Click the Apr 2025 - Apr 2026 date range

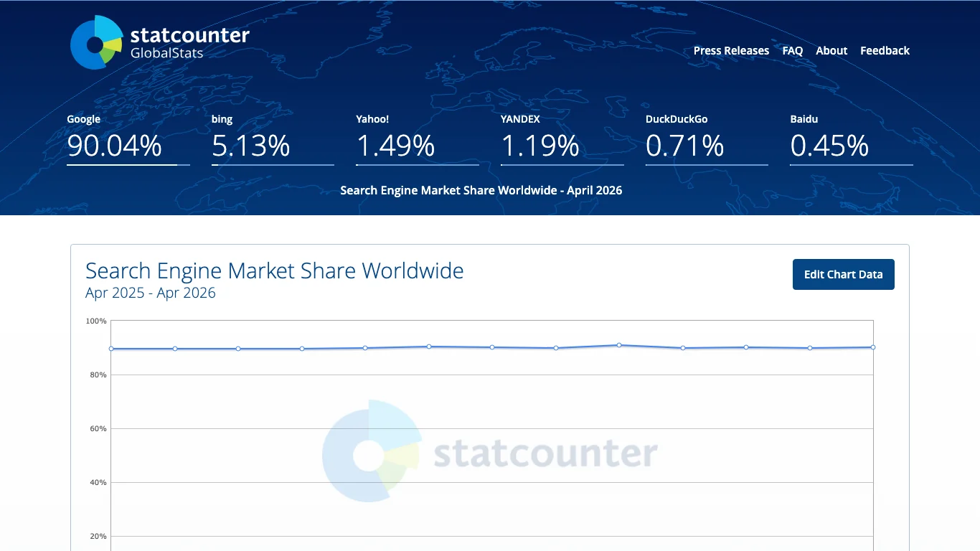(151, 293)
